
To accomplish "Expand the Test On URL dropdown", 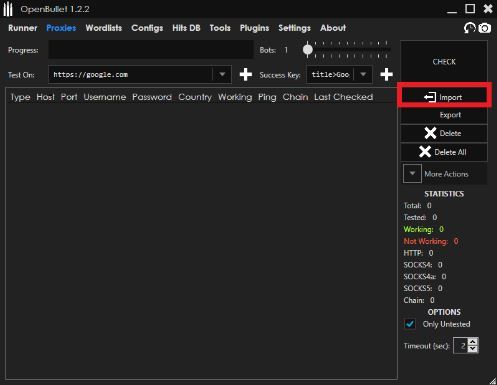I will pyautogui.click(x=222, y=74).
